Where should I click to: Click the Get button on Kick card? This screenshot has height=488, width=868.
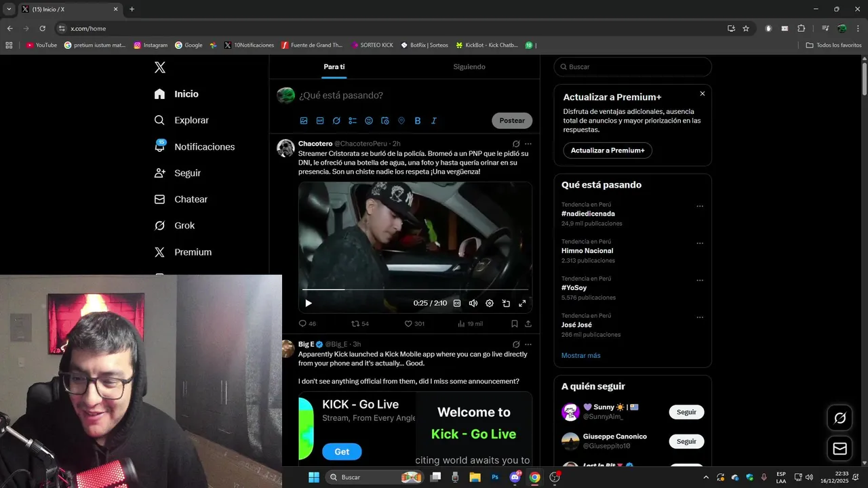342,451
